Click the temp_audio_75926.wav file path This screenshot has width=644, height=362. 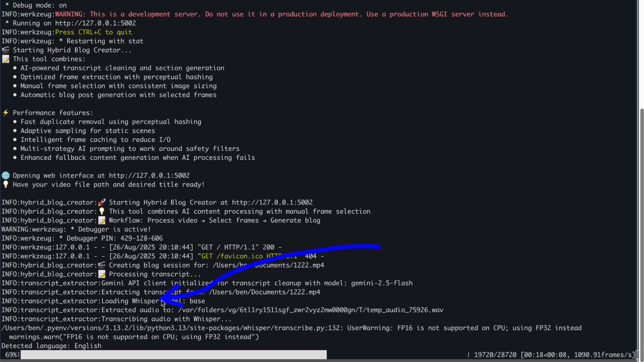[405, 310]
